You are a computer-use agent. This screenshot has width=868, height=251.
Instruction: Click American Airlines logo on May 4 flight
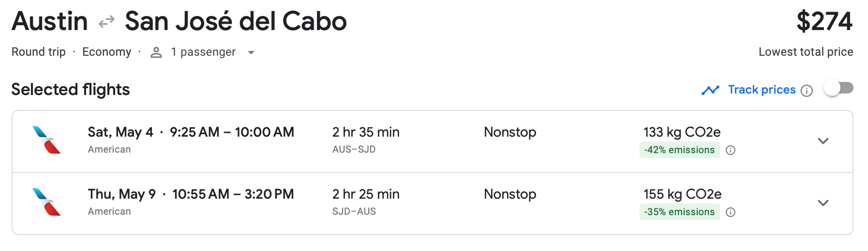coord(46,140)
